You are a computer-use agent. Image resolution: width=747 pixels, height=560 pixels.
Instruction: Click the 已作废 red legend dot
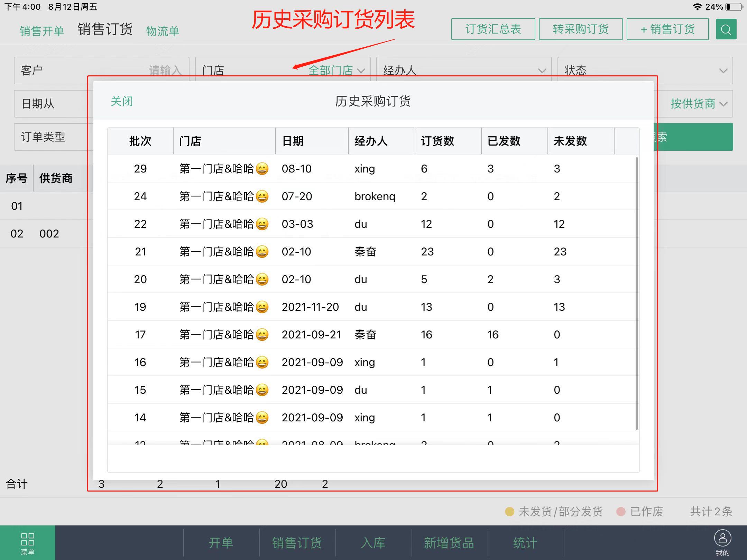click(621, 512)
